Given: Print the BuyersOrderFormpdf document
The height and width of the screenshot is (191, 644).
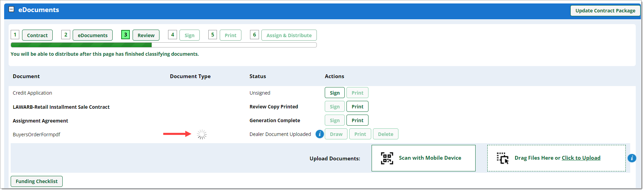Looking at the screenshot, I should coord(360,134).
